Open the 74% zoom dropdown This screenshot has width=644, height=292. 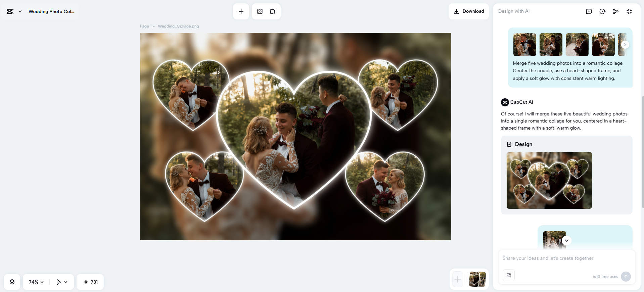36,282
